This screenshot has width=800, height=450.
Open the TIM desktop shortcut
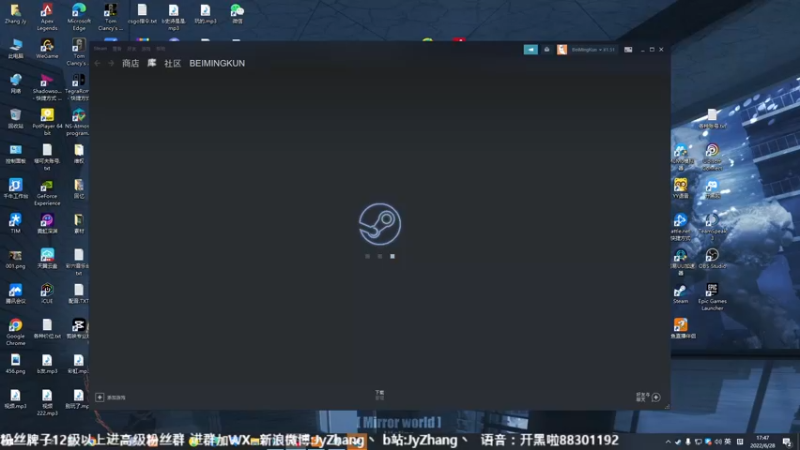coord(15,223)
